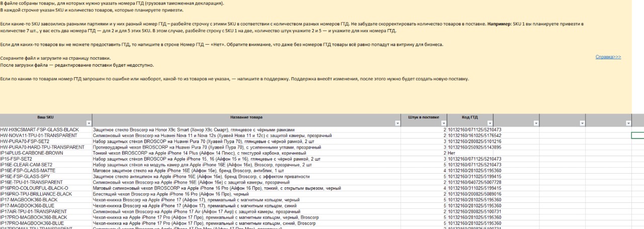This screenshot has height=229, width=644.
Task: Select SKU cell IP17PRO-MAGBOOK360-BLACK
Action: (x=46, y=217)
